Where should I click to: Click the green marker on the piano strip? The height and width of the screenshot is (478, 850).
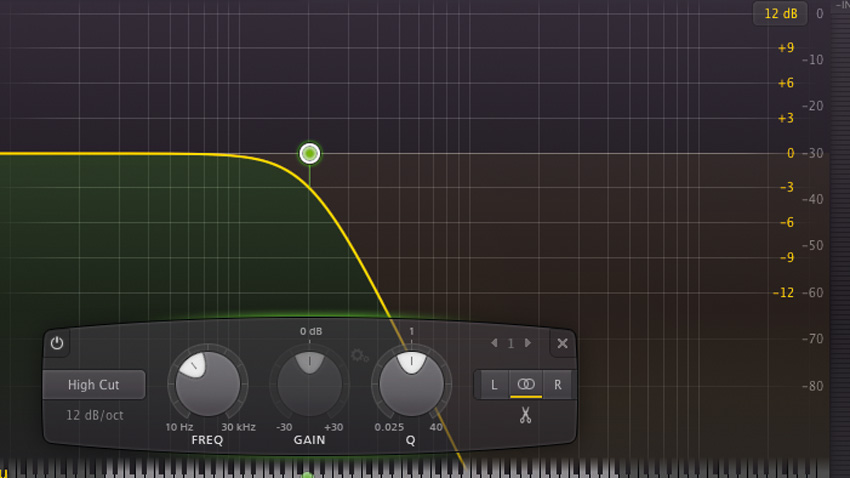[x=307, y=475]
